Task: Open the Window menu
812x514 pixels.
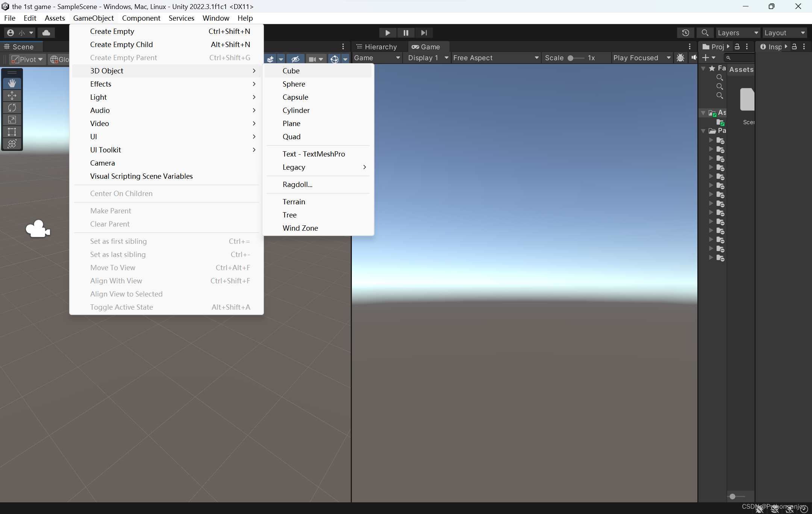Action: click(x=216, y=18)
